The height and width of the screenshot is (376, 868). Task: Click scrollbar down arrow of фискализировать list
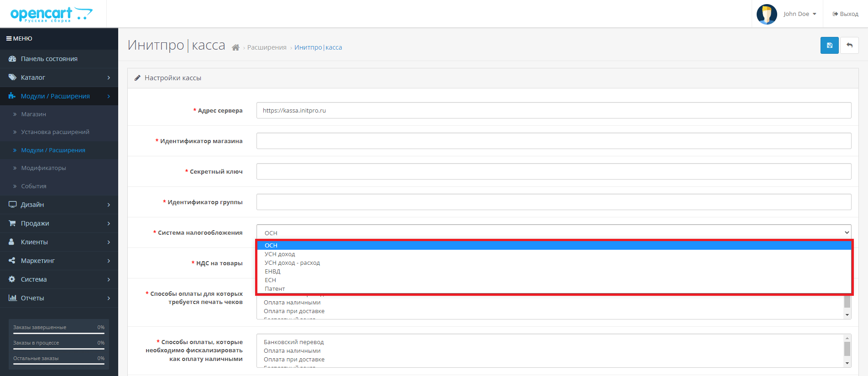pyautogui.click(x=847, y=363)
